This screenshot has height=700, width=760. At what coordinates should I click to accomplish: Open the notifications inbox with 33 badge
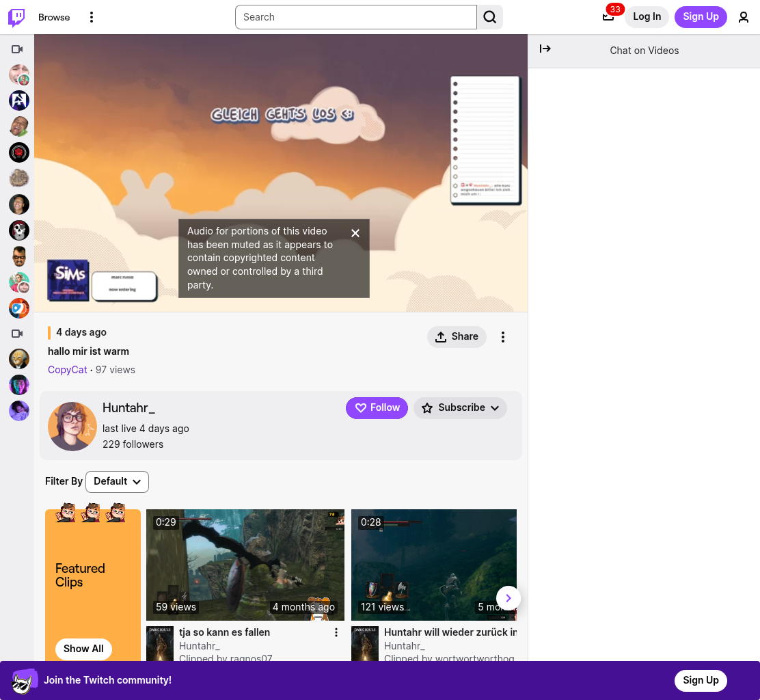608,17
